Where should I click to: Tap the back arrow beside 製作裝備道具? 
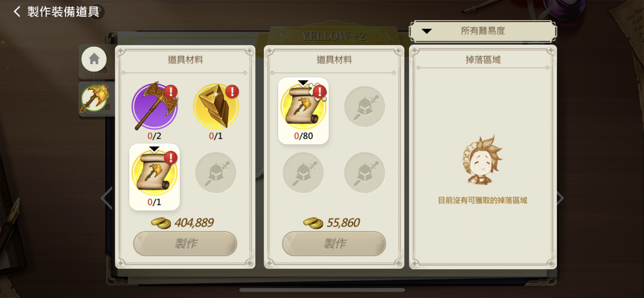click(x=17, y=11)
